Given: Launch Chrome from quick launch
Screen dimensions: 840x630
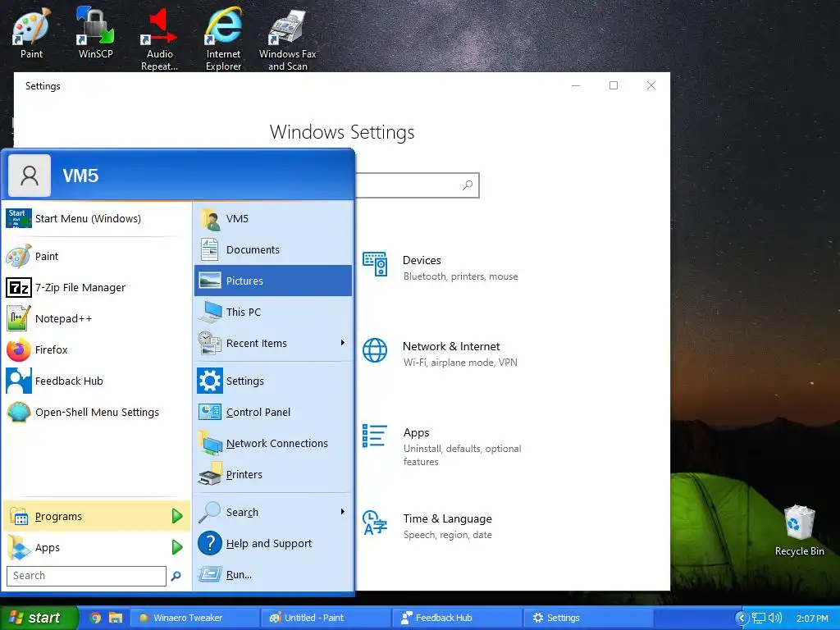Looking at the screenshot, I should pyautogui.click(x=95, y=618).
